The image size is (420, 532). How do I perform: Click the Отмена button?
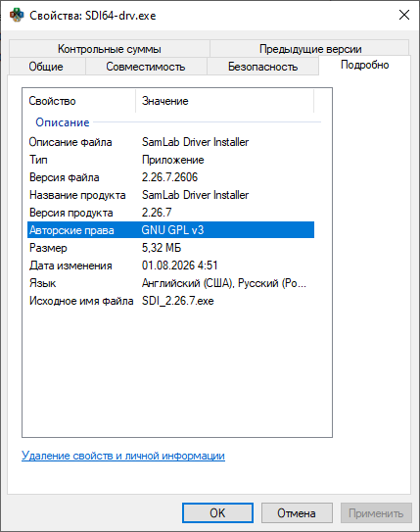point(297,513)
